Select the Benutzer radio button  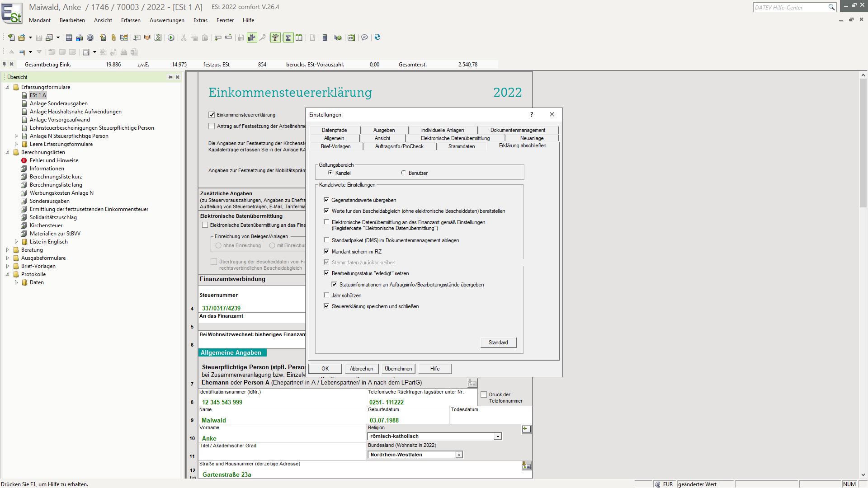(x=403, y=173)
